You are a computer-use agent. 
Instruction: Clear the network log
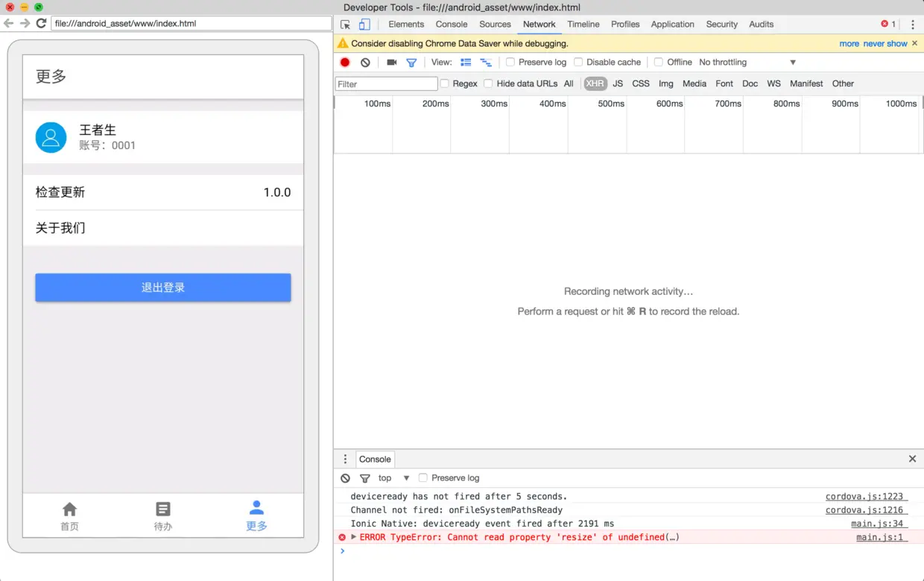point(365,63)
